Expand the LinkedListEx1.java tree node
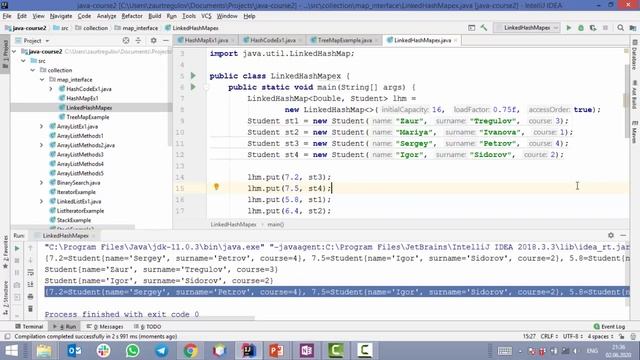The image size is (640, 360). click(42, 202)
